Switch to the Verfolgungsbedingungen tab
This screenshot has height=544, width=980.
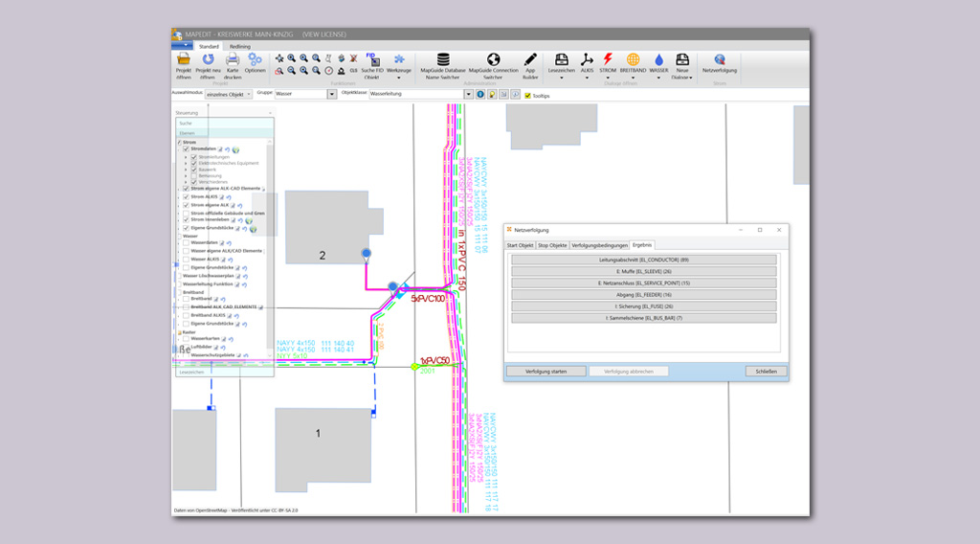(599, 245)
